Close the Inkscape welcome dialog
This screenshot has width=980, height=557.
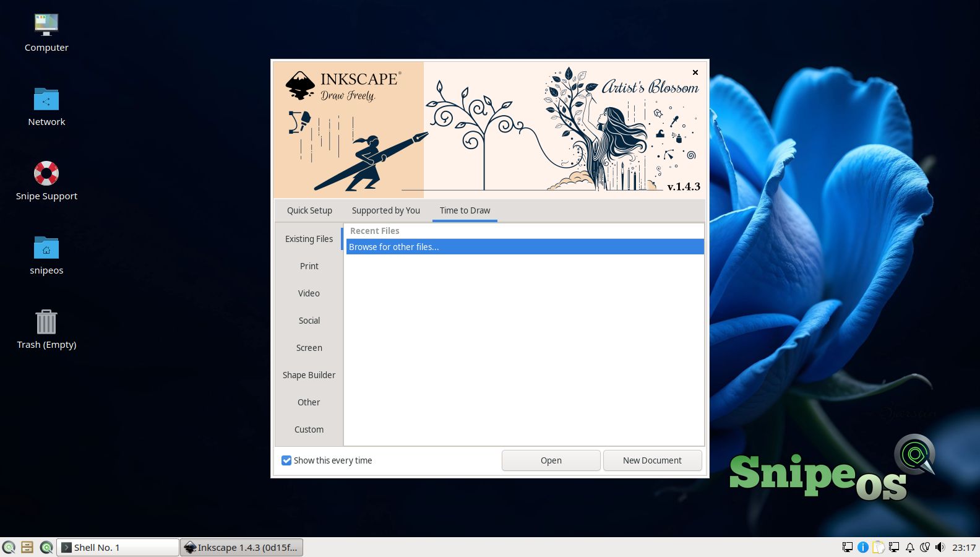coord(695,72)
